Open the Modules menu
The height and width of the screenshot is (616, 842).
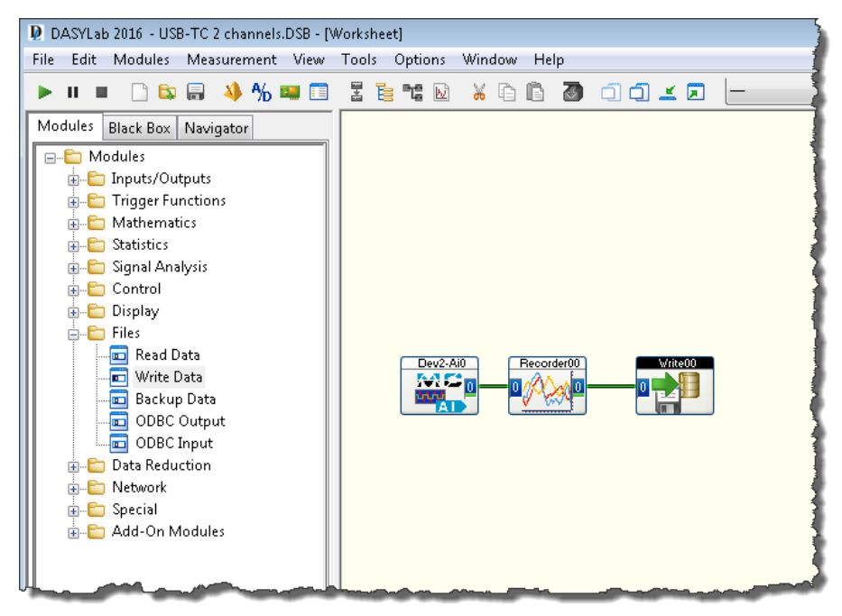tap(142, 60)
